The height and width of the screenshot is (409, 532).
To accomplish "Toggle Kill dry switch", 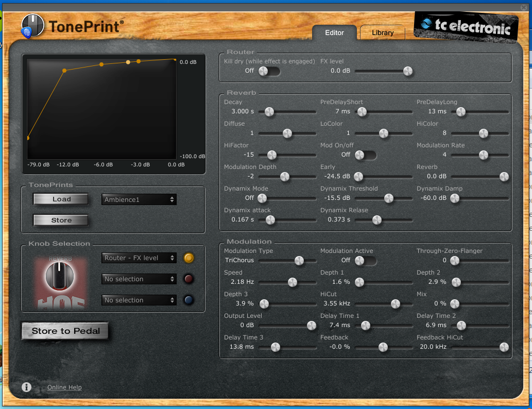I will point(269,71).
